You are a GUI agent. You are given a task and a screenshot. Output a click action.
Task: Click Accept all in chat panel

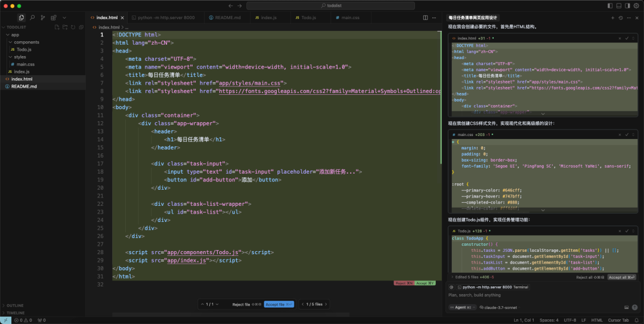(x=621, y=277)
